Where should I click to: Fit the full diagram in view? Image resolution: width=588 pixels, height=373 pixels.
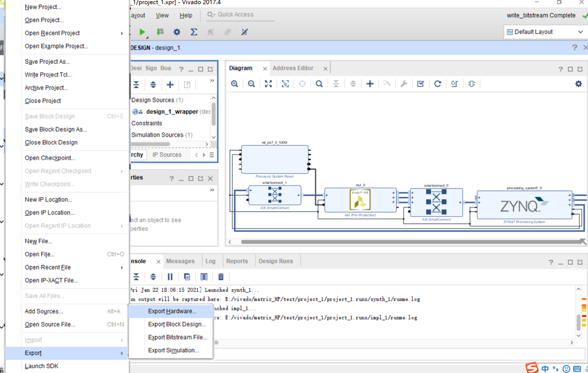(x=268, y=84)
